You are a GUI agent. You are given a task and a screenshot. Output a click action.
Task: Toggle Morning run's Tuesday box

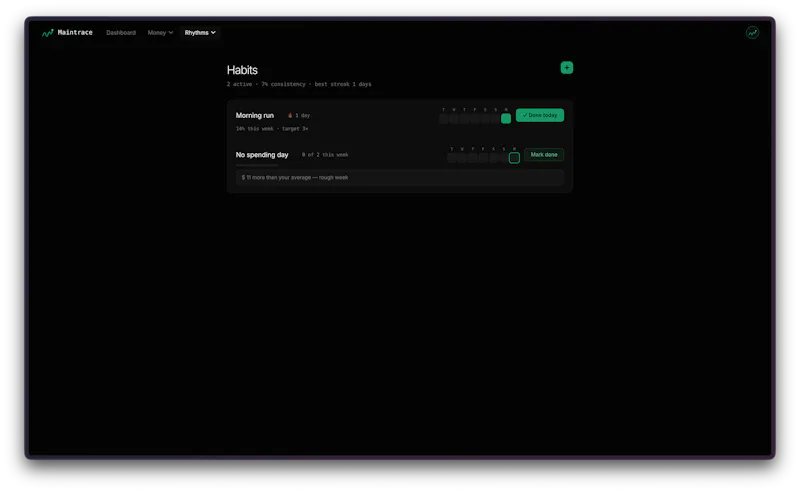point(443,118)
